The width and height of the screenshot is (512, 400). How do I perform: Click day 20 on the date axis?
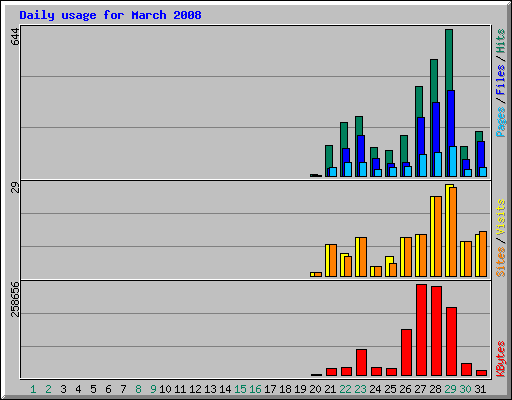pos(315,389)
